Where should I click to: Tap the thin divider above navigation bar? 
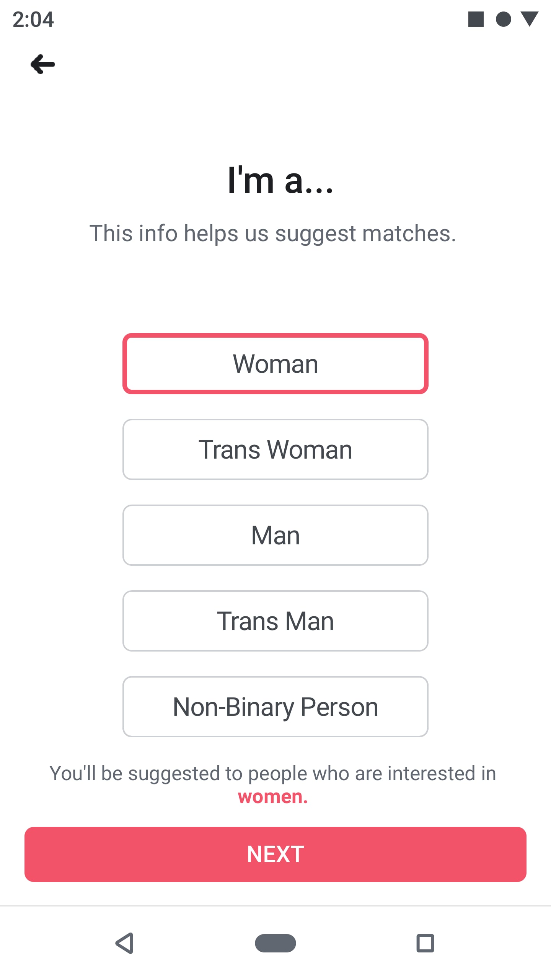click(x=275, y=906)
